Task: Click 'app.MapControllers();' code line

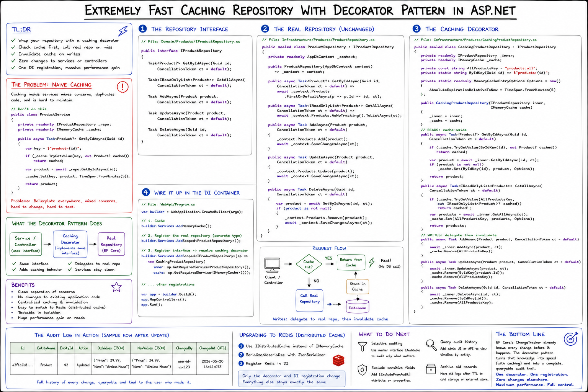Action: click(x=163, y=300)
